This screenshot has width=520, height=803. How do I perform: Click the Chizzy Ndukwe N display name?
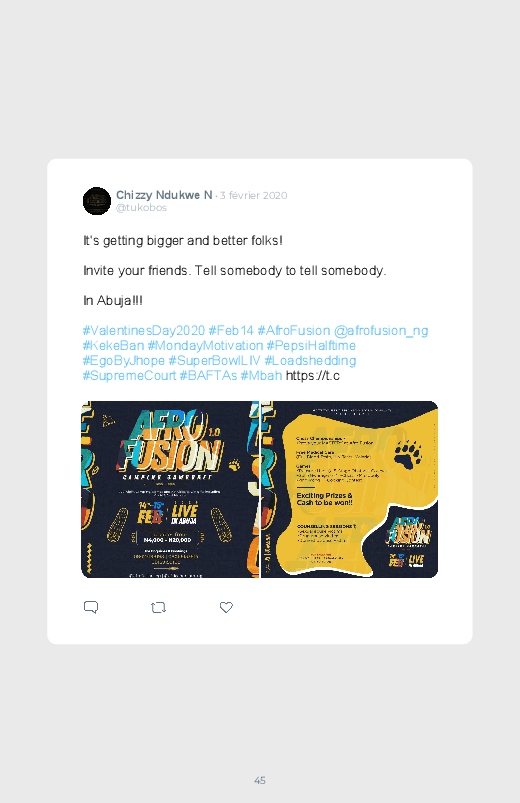point(164,195)
